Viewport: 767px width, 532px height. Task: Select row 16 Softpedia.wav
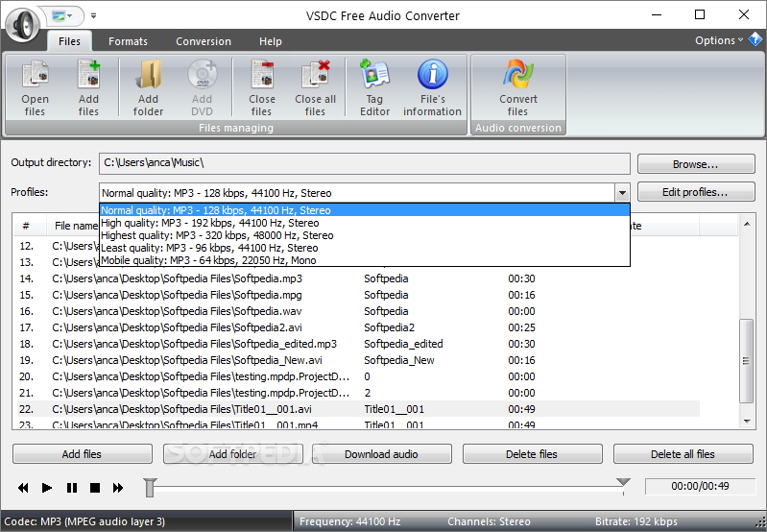click(x=359, y=311)
